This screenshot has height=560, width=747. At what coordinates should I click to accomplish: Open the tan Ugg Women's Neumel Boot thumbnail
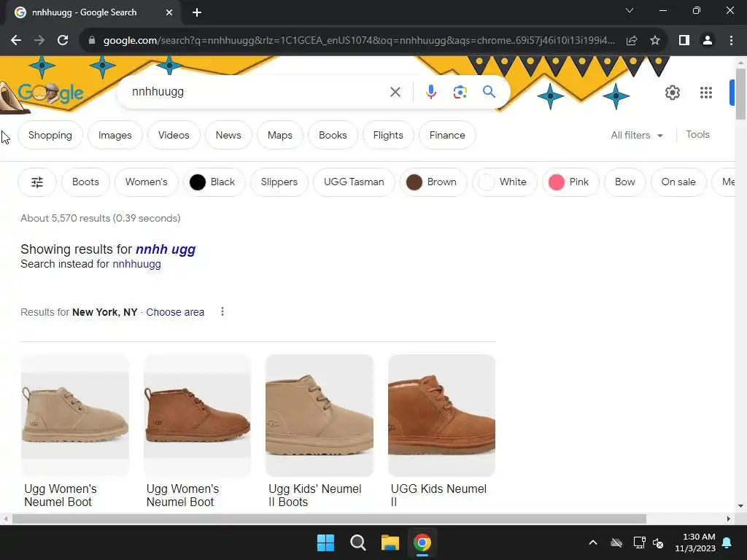click(x=75, y=415)
